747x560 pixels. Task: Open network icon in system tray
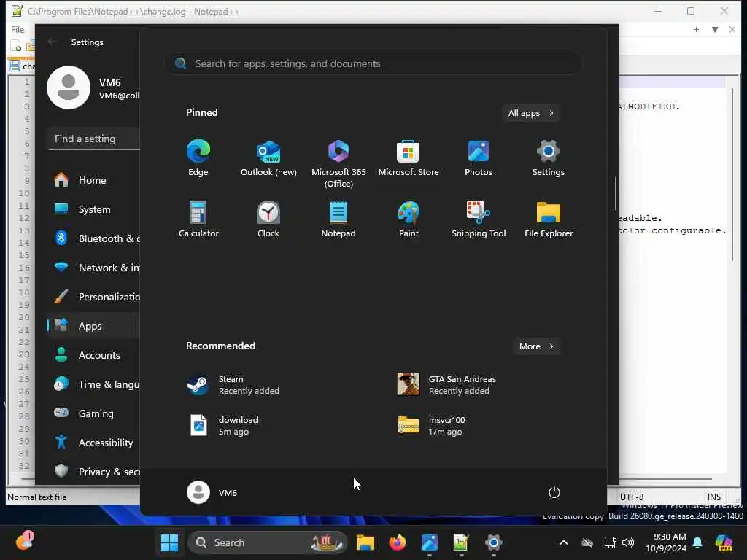(x=610, y=542)
